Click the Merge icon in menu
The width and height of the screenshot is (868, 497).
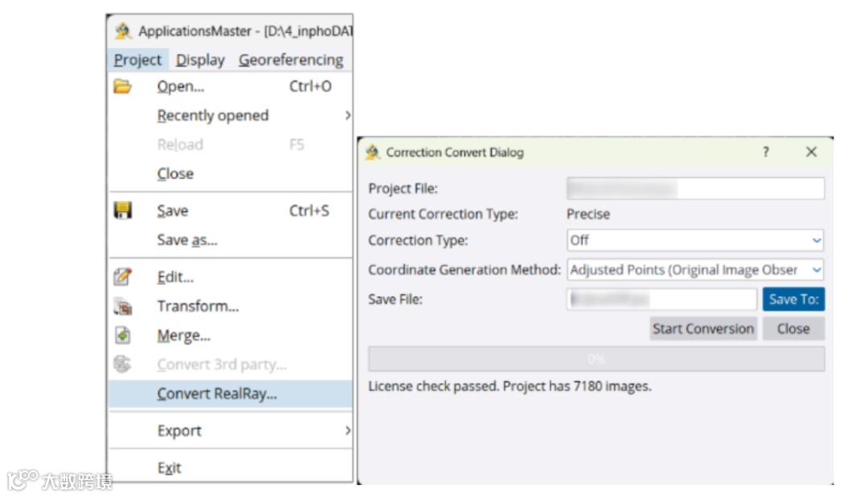coord(122,335)
